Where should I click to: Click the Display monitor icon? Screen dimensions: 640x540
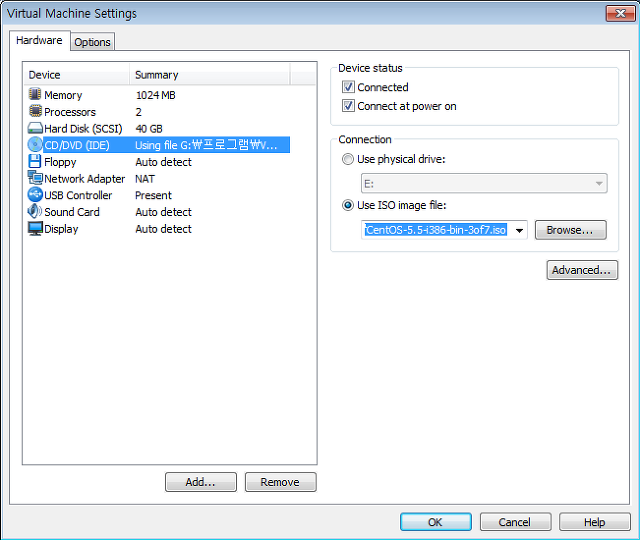tap(35, 229)
